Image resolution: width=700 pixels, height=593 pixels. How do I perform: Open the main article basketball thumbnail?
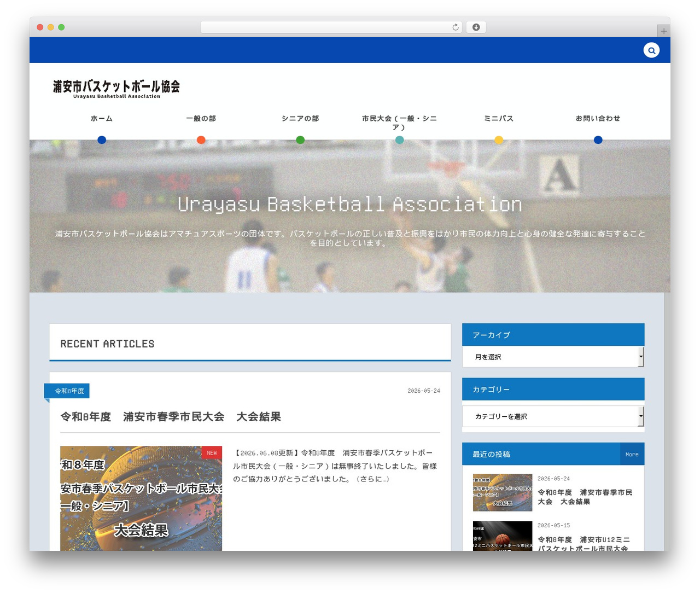pos(141,498)
